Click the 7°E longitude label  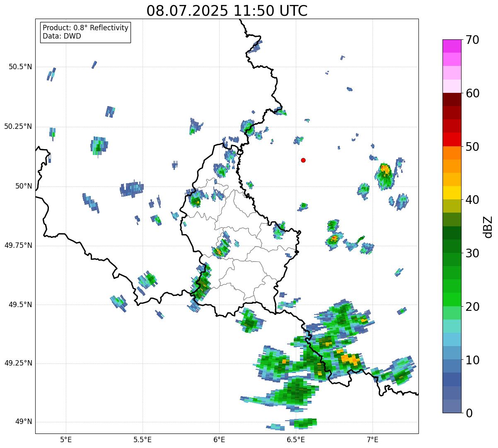click(372, 439)
